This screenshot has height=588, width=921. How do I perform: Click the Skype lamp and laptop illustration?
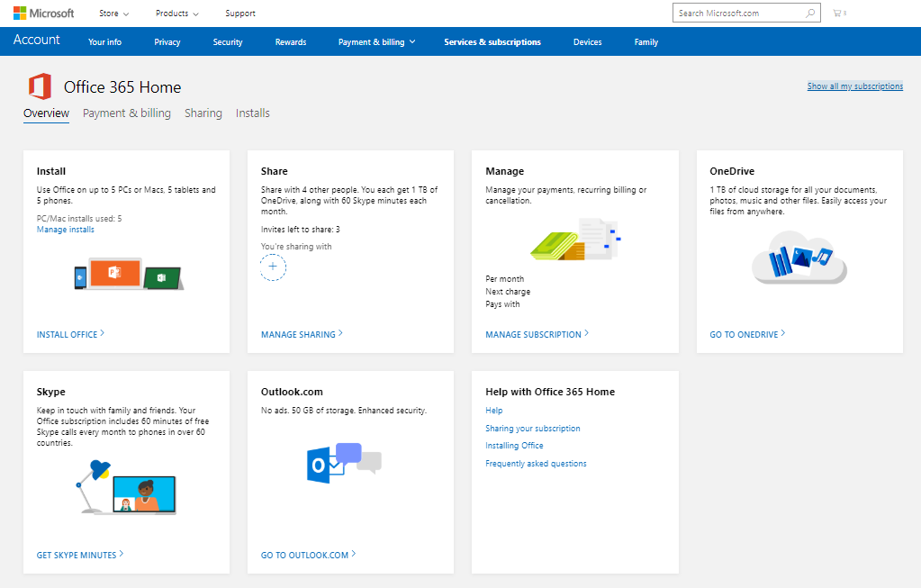tap(126, 487)
